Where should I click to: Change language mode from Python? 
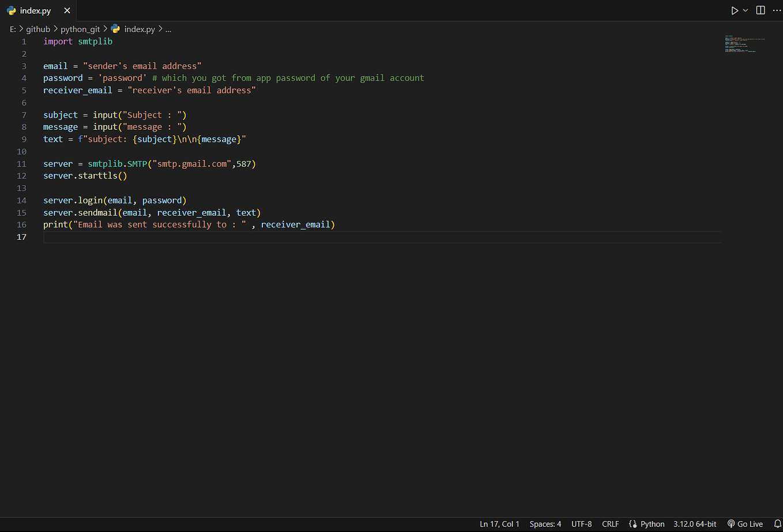click(x=652, y=524)
